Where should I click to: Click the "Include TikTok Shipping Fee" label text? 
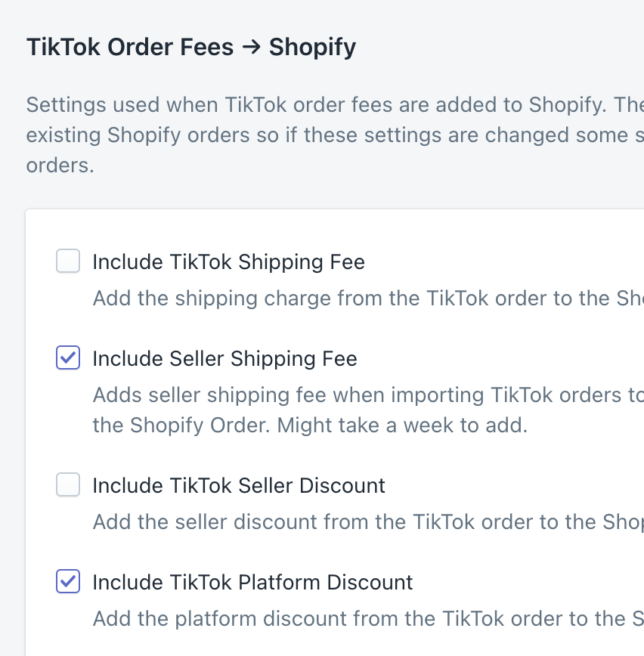pos(228,262)
